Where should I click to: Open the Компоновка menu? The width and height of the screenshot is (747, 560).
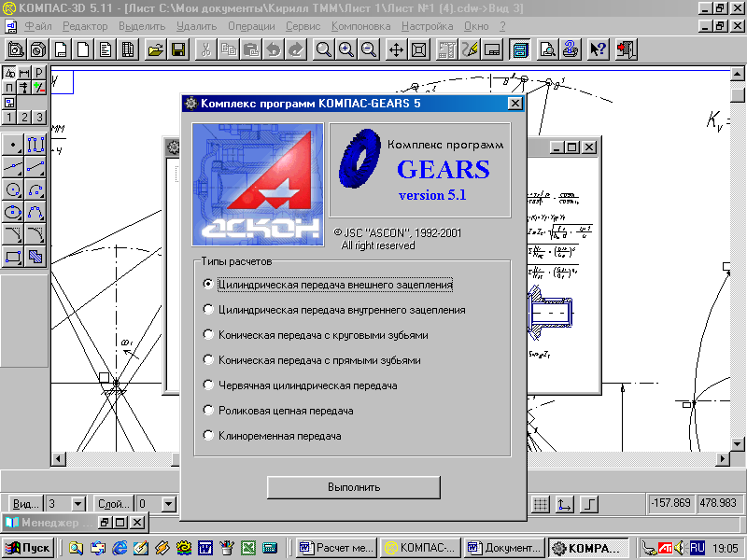click(x=361, y=26)
